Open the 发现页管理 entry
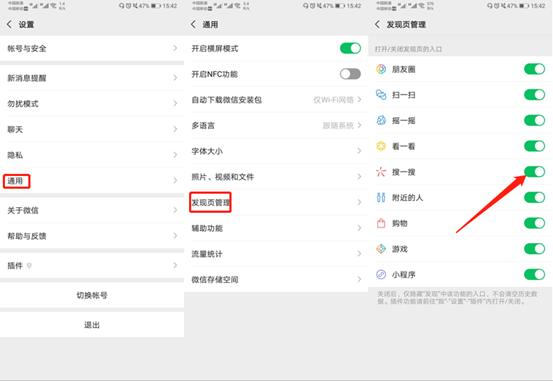 point(276,202)
